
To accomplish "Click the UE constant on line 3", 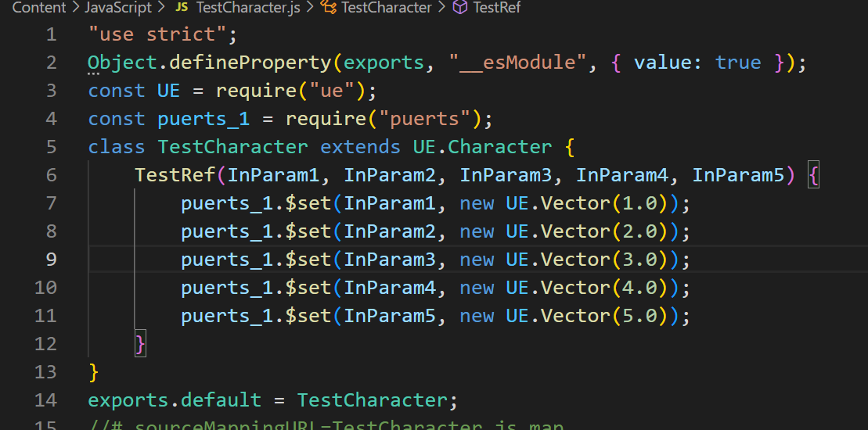I will [x=169, y=91].
